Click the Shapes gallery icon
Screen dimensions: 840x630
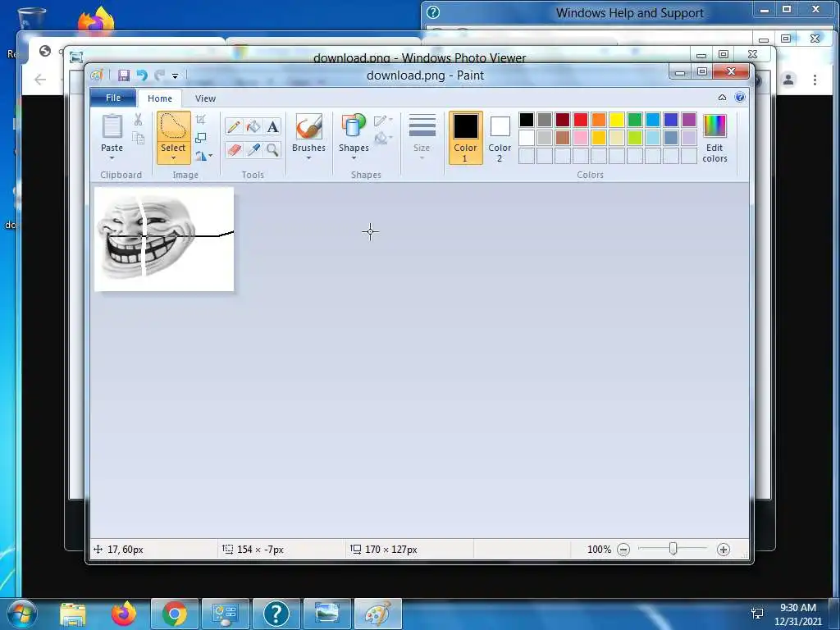click(354, 127)
